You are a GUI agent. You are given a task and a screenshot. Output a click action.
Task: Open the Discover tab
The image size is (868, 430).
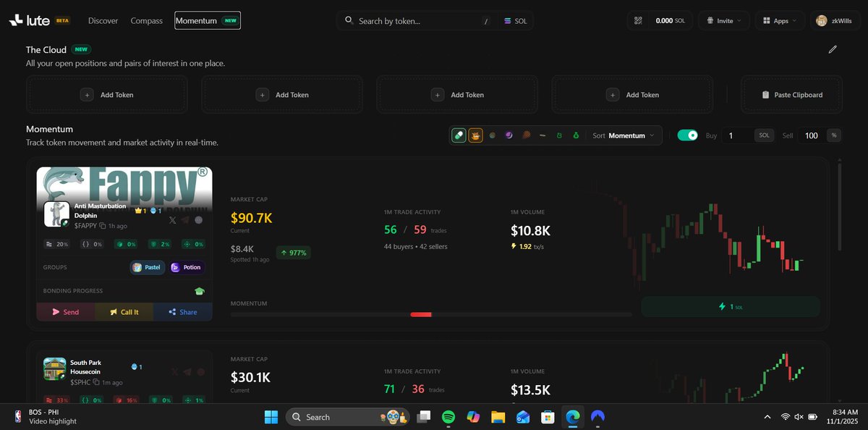103,21
